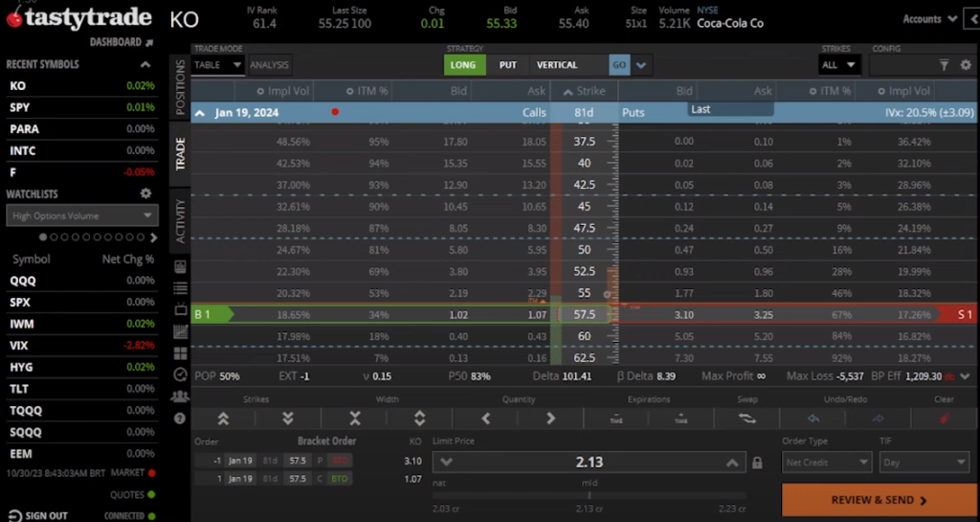Increase quantity with right arrow icon
980x522 pixels.
pyautogui.click(x=550, y=418)
